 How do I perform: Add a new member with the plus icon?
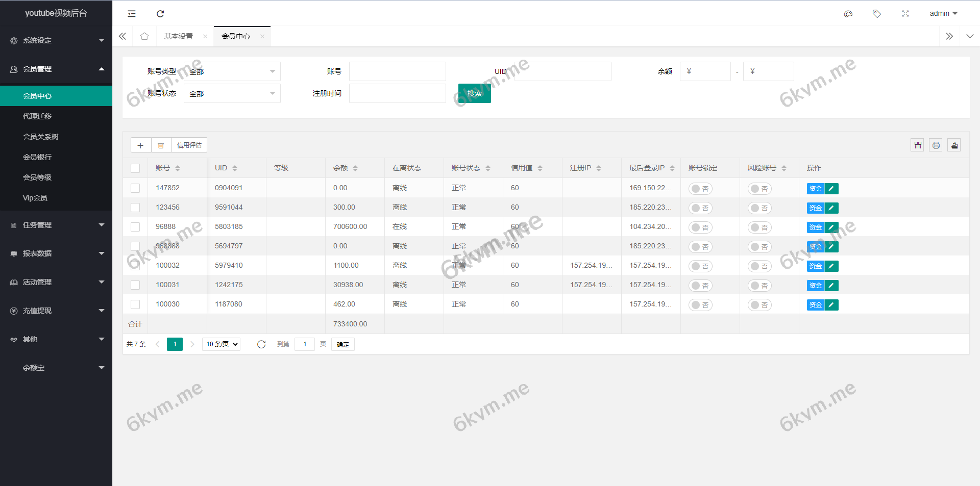point(141,145)
